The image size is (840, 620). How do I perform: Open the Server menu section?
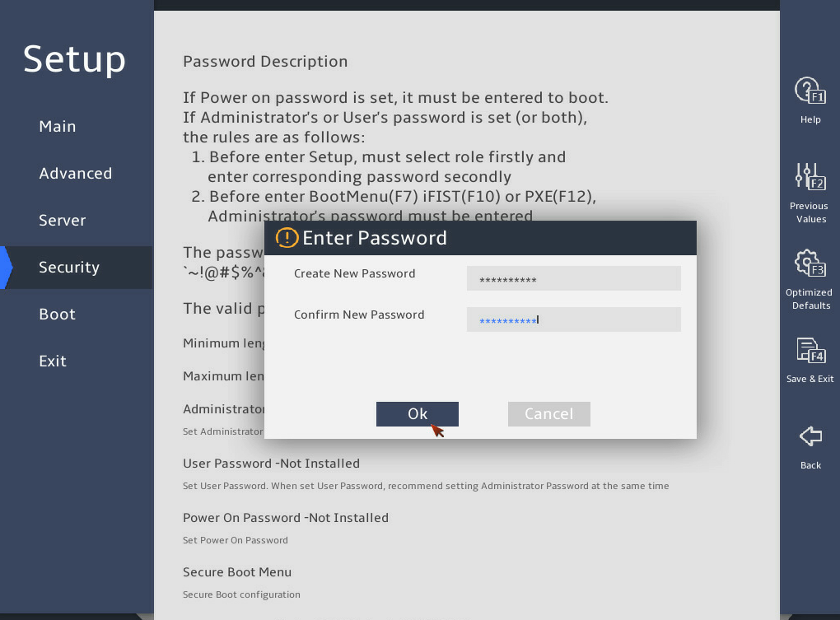click(x=62, y=220)
